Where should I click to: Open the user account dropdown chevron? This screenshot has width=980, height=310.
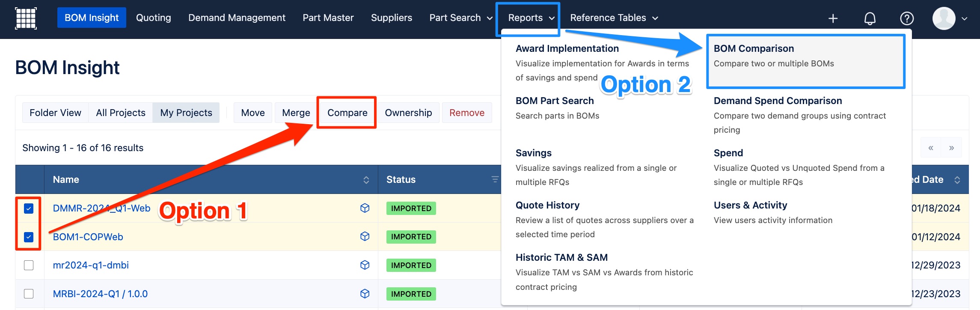(965, 18)
